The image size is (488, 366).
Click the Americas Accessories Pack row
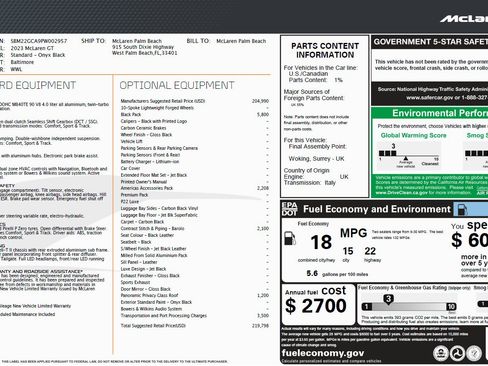(195, 188)
